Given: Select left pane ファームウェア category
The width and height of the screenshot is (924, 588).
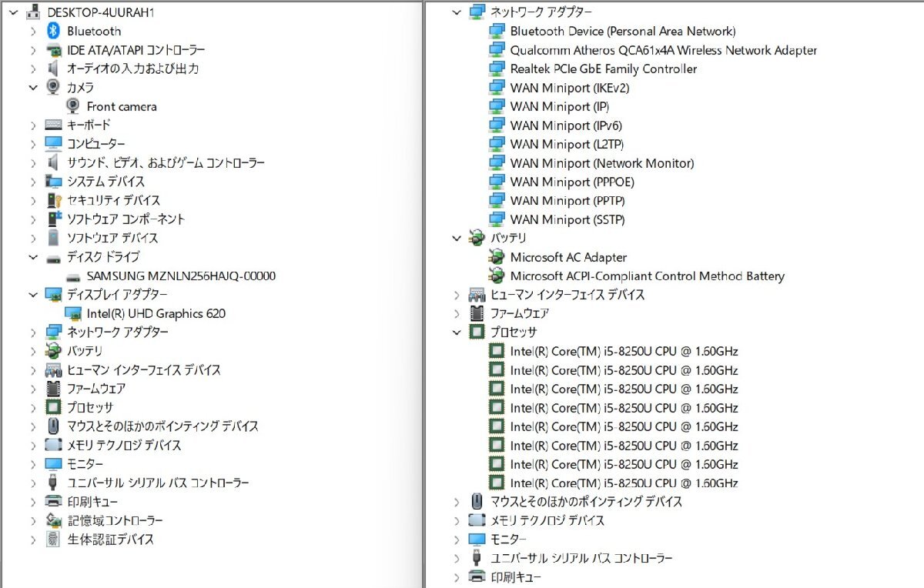Looking at the screenshot, I should point(96,389).
